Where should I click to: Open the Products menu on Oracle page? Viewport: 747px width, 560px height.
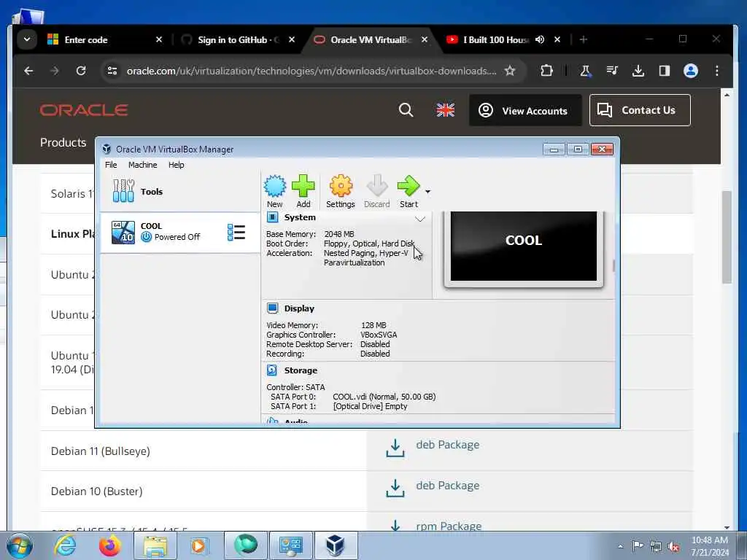[63, 142]
